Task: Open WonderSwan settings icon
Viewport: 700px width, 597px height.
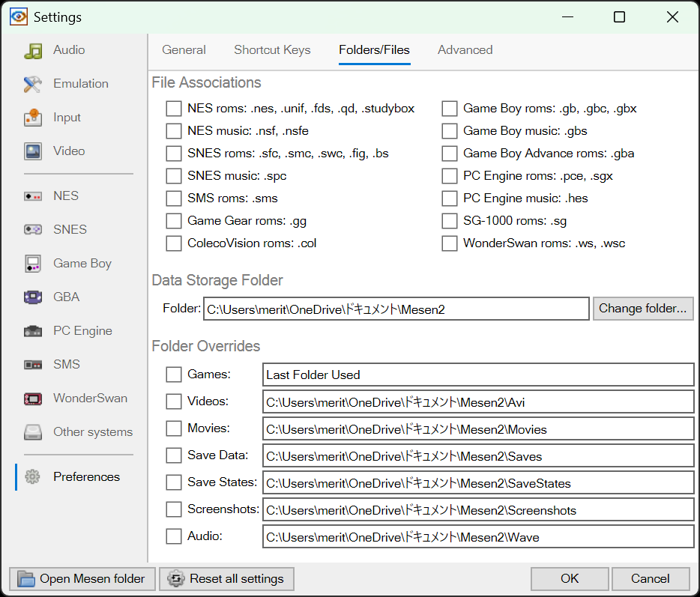Action: (33, 398)
